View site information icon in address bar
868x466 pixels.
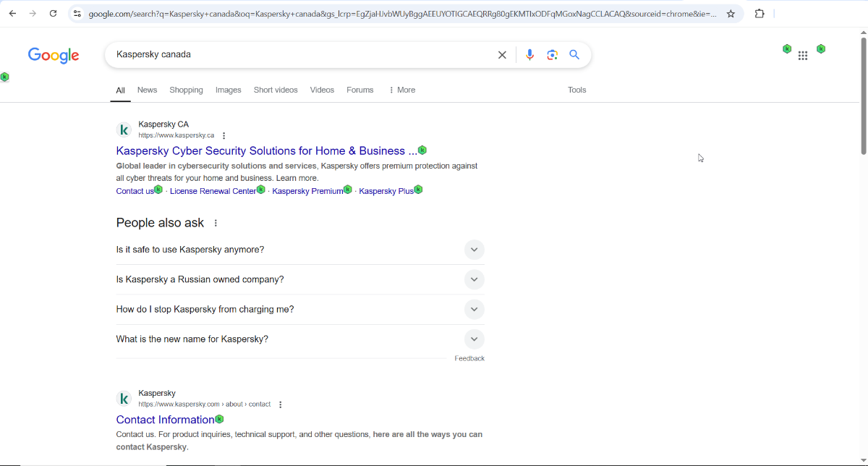click(77, 14)
